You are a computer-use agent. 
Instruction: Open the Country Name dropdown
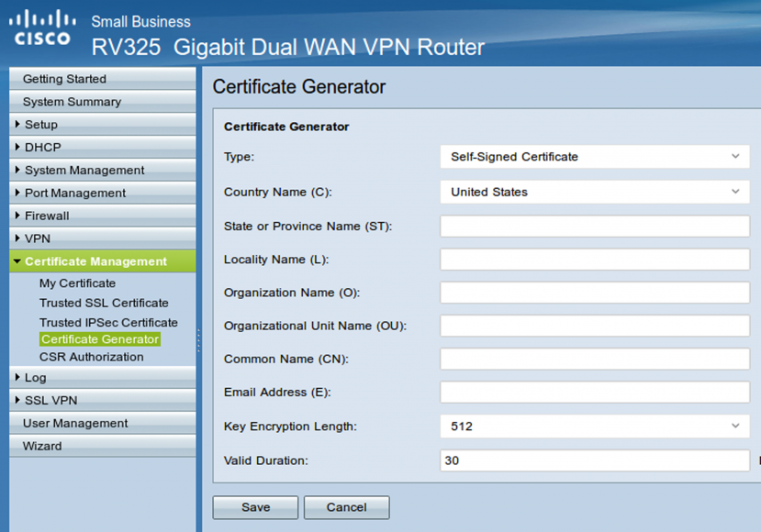(595, 192)
